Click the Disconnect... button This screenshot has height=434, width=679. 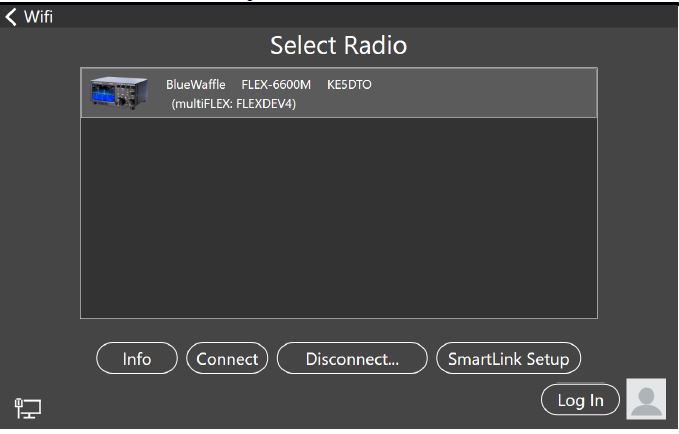click(x=352, y=358)
